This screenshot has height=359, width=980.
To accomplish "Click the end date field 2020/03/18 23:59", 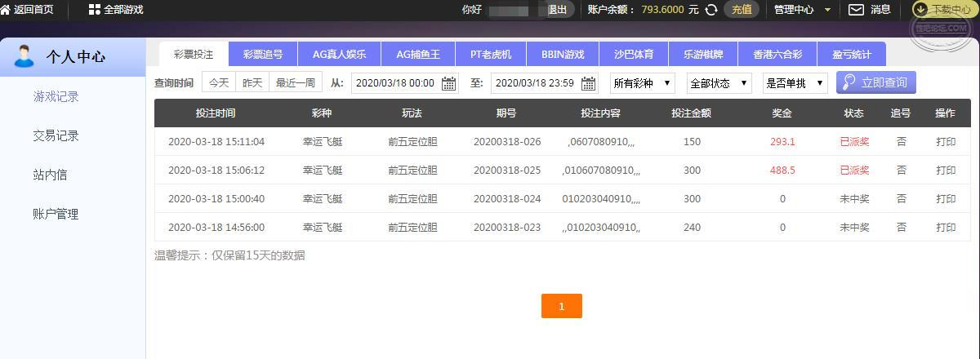I will click(545, 83).
